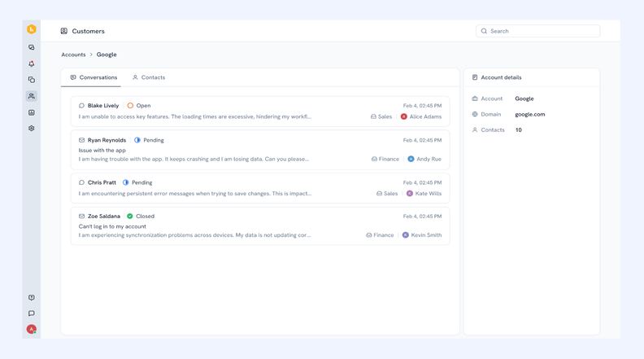Click Andy Rue avatar icon
The width and height of the screenshot is (644, 359).
411,159
